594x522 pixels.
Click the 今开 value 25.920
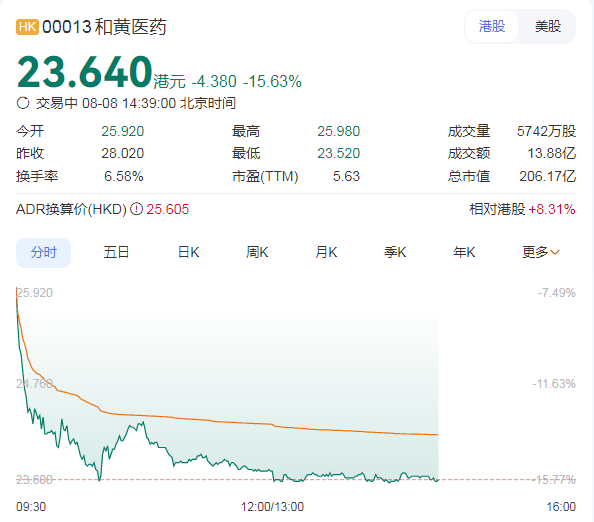tap(122, 131)
